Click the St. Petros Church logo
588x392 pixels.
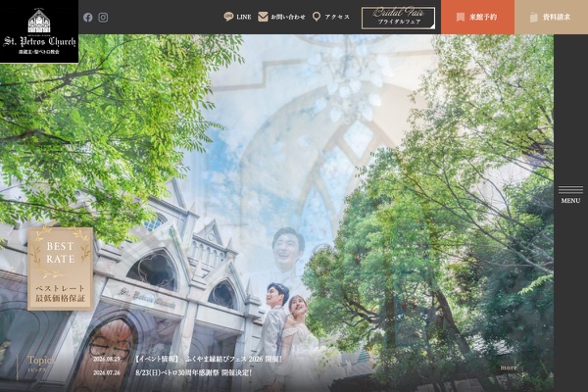point(39,31)
